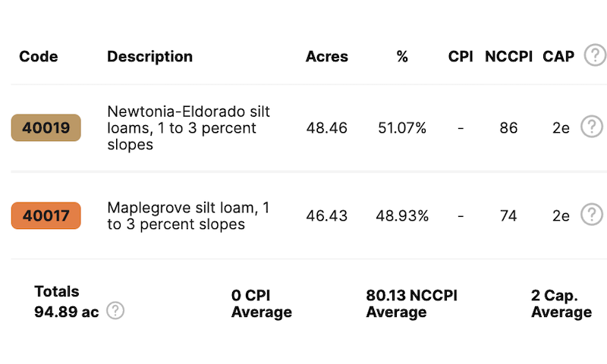Select the orange 40017 soil code badge
607x364 pixels.
pyautogui.click(x=46, y=215)
